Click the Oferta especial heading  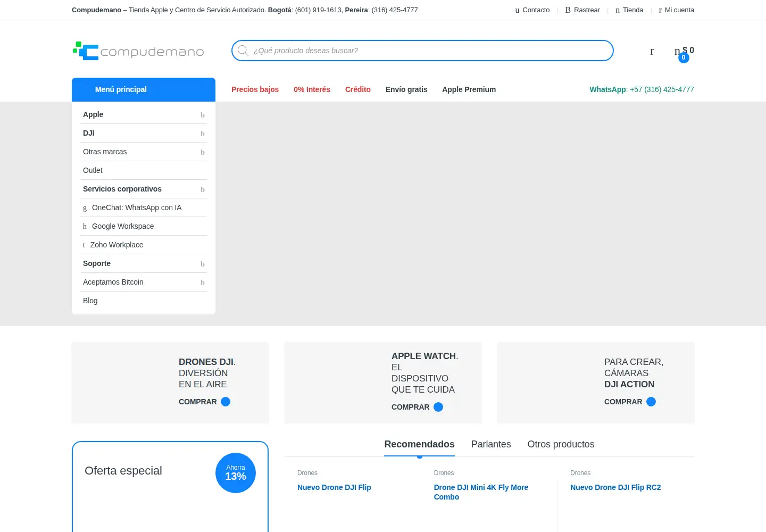[x=123, y=471]
